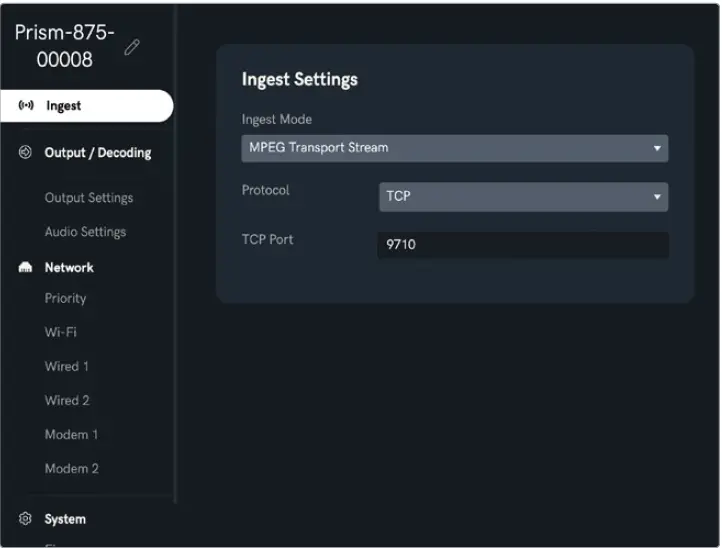Click the Ingest Mode dropdown arrow
This screenshot has height=548, width=722.
click(657, 148)
